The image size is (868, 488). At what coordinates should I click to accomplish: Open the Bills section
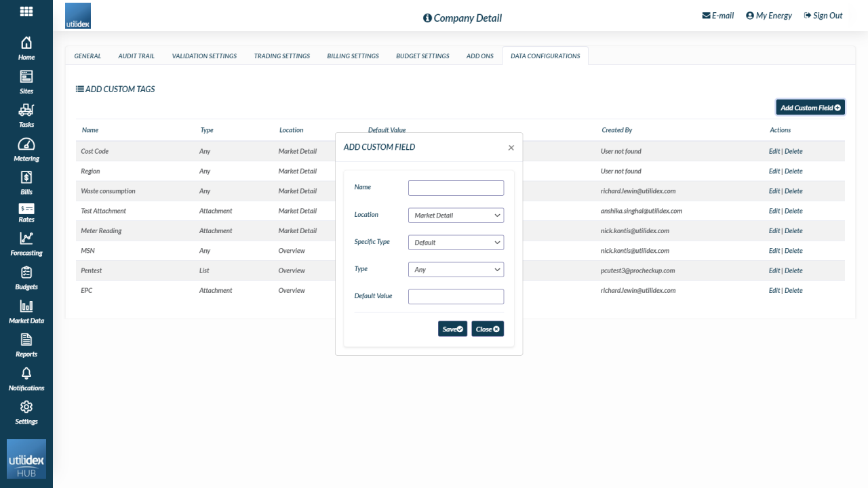26,178
